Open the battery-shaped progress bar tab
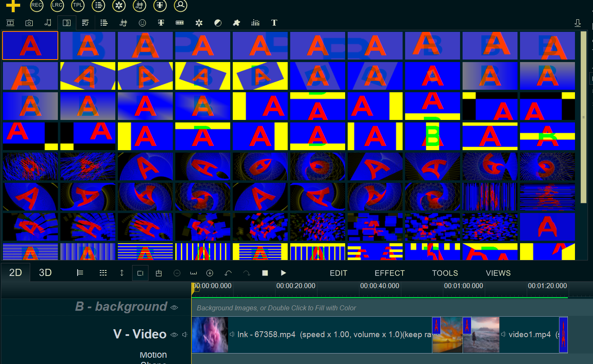 point(179,23)
